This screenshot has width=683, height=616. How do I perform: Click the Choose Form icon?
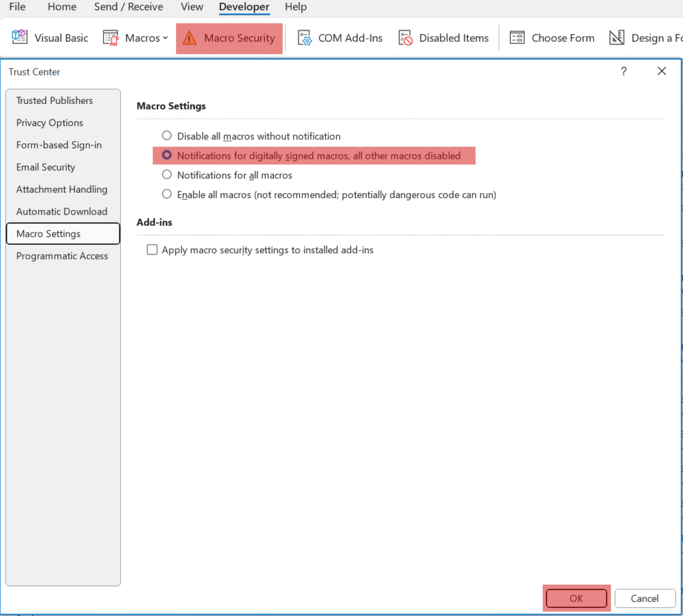518,38
